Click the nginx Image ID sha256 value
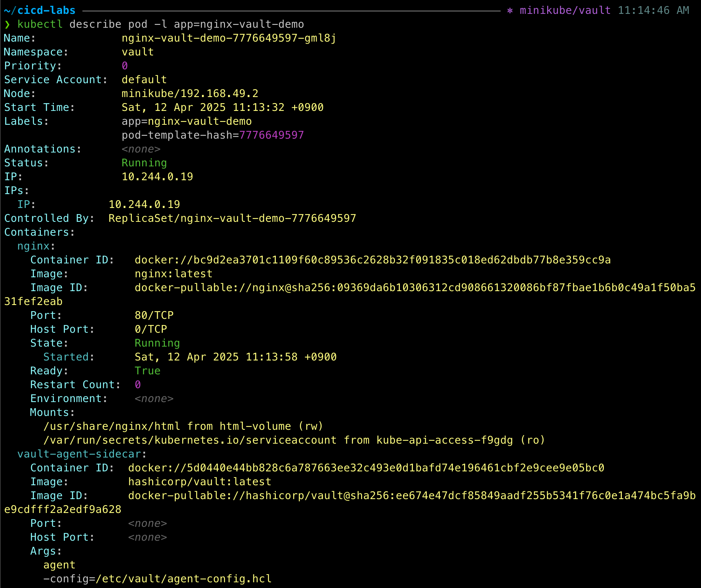This screenshot has height=588, width=701. coord(415,287)
